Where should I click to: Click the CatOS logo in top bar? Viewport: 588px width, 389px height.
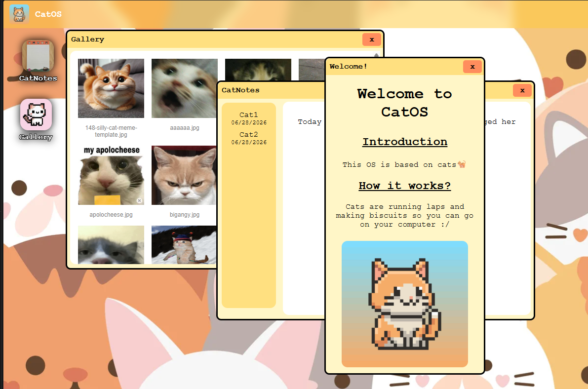click(19, 14)
